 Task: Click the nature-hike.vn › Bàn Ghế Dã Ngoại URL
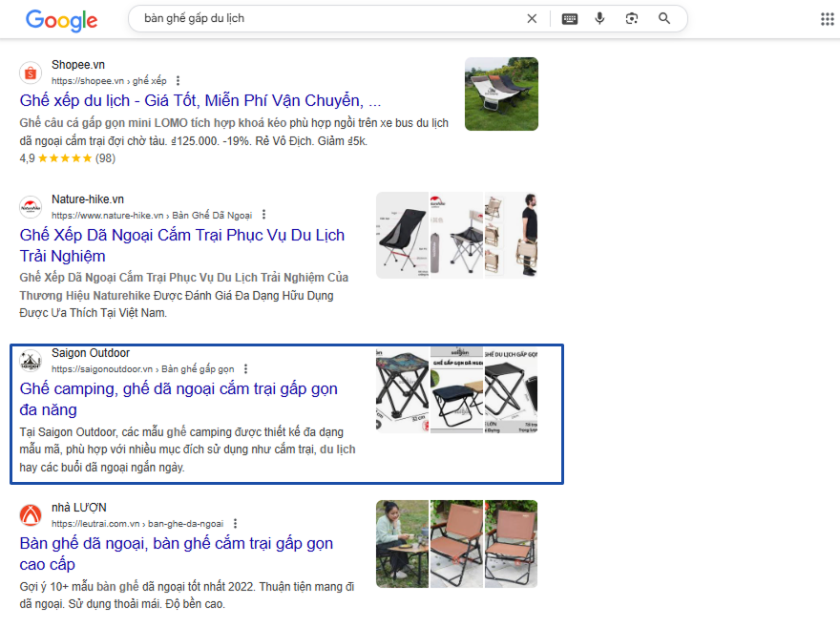point(152,216)
